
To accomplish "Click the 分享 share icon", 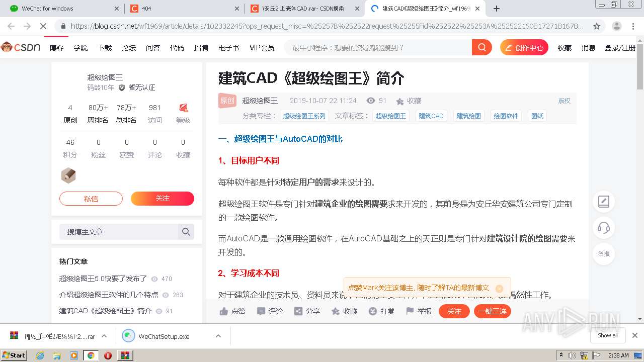I will pos(298,311).
